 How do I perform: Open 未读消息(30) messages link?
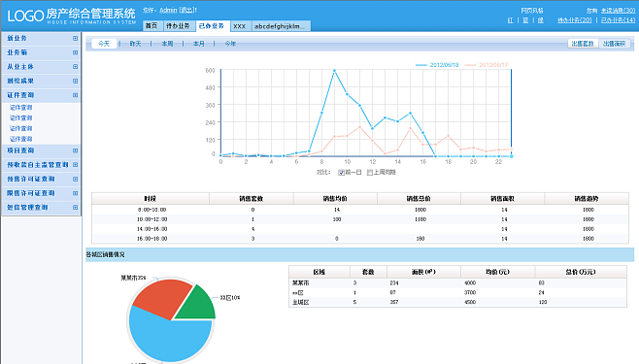(x=618, y=11)
